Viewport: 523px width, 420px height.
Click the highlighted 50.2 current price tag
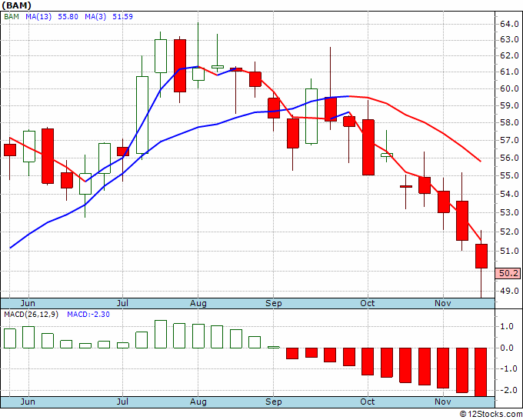pyautogui.click(x=508, y=273)
